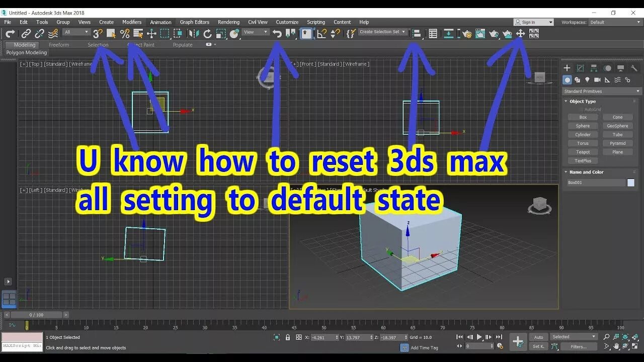Screen dimensions: 644x362
Task: Click the Rectangular Selection Region icon
Action: (165, 34)
